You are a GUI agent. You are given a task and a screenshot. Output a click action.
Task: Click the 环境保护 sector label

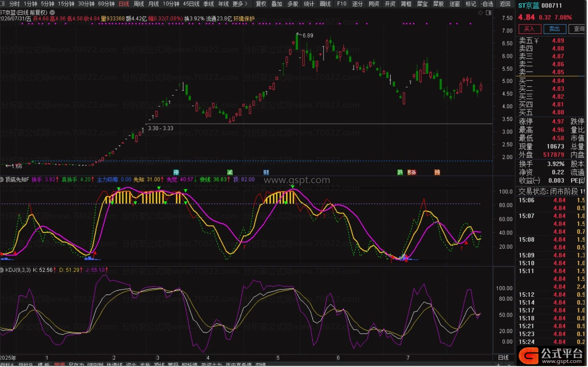point(244,19)
